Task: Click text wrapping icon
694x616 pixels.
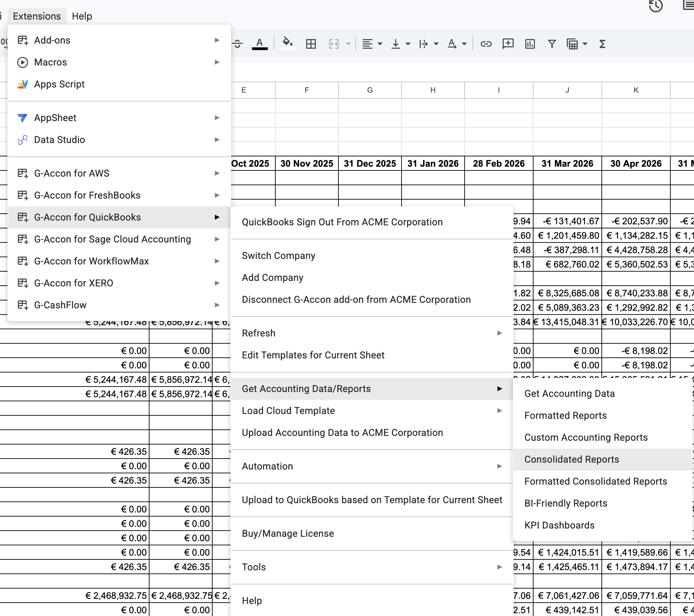Action: tap(424, 44)
